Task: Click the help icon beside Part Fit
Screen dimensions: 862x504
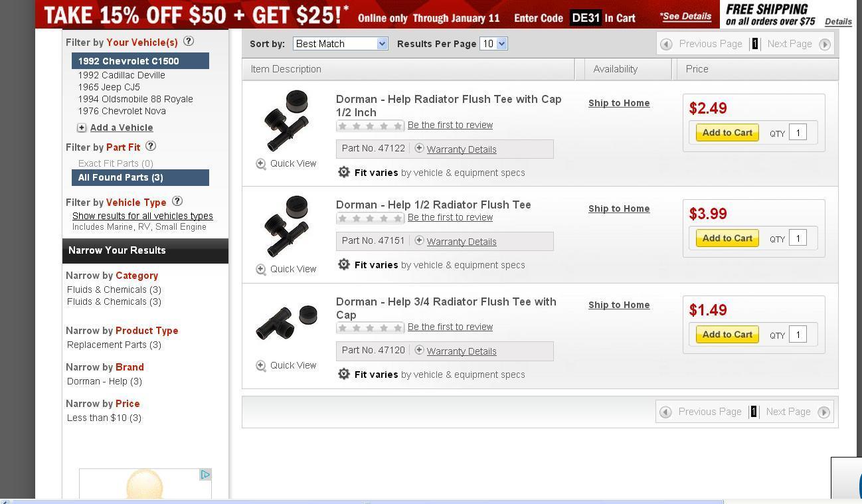Action: pos(151,146)
